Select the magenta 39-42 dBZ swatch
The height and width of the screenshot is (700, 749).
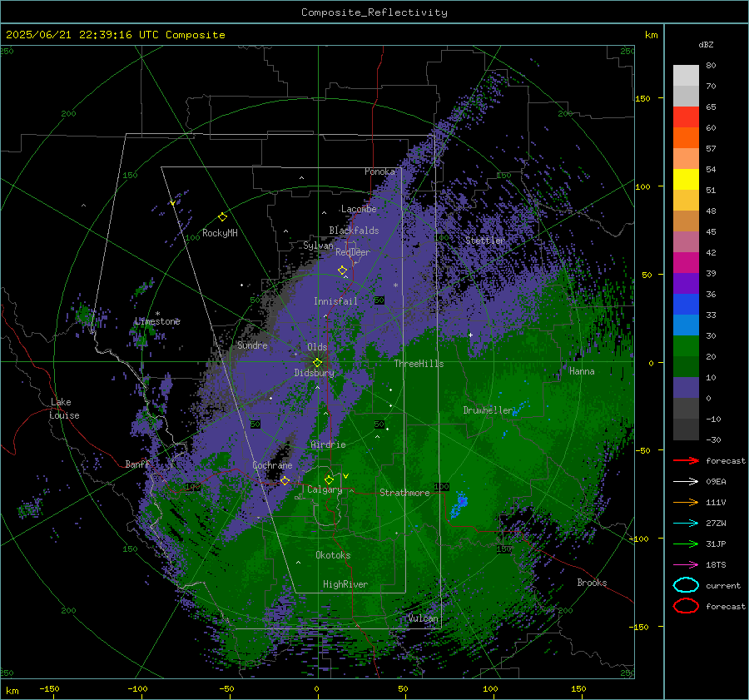[x=686, y=263]
